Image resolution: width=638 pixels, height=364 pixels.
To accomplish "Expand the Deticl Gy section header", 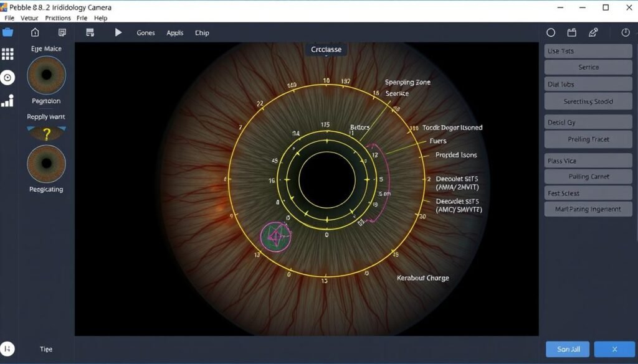I will 588,123.
